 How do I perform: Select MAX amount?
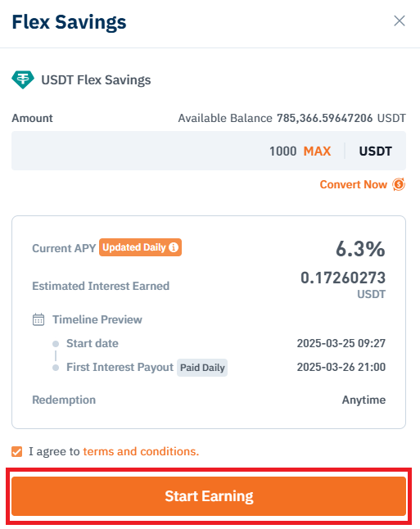(x=317, y=151)
